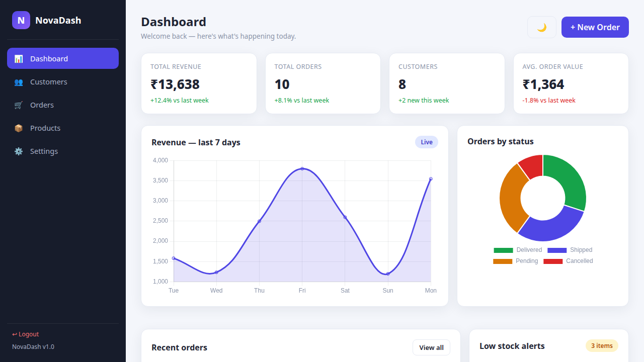Click the Total Revenue ₹13,638 value
This screenshot has width=644, height=362.
175,84
